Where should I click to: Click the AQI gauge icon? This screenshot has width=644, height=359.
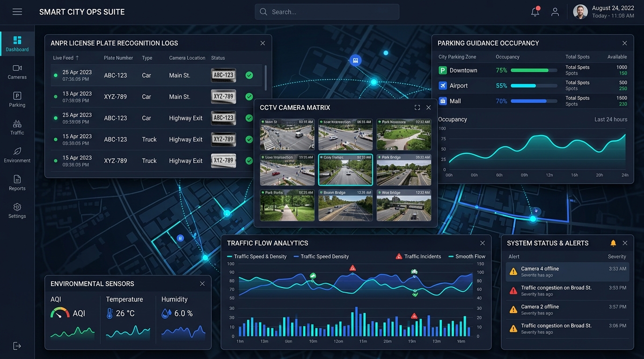[60, 313]
